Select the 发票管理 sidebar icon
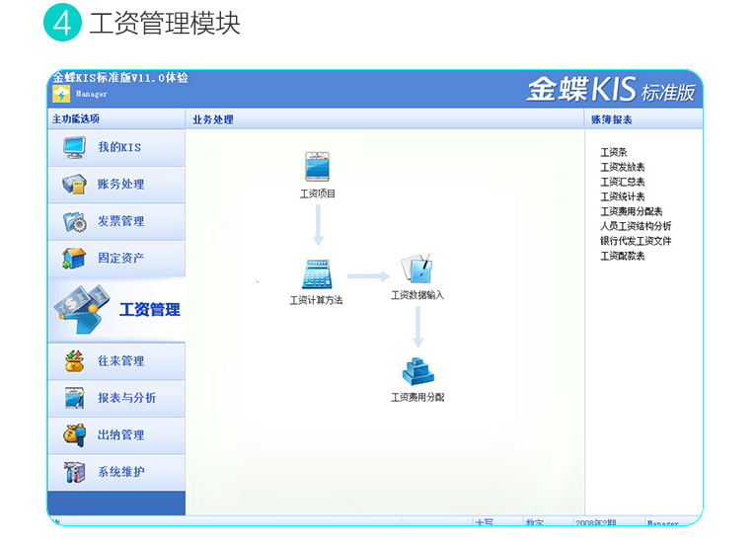Viewport: 756px width, 541px height. pyautogui.click(x=75, y=221)
